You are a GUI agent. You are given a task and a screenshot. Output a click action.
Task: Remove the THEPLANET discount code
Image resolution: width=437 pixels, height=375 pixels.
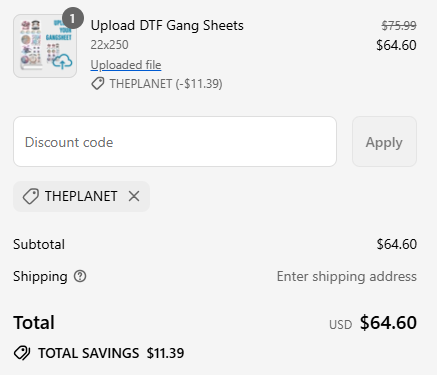pyautogui.click(x=134, y=196)
